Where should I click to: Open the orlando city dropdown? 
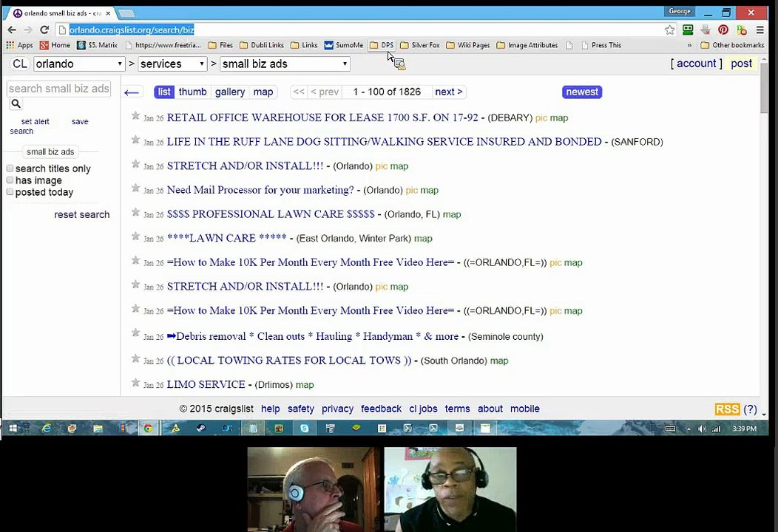79,64
